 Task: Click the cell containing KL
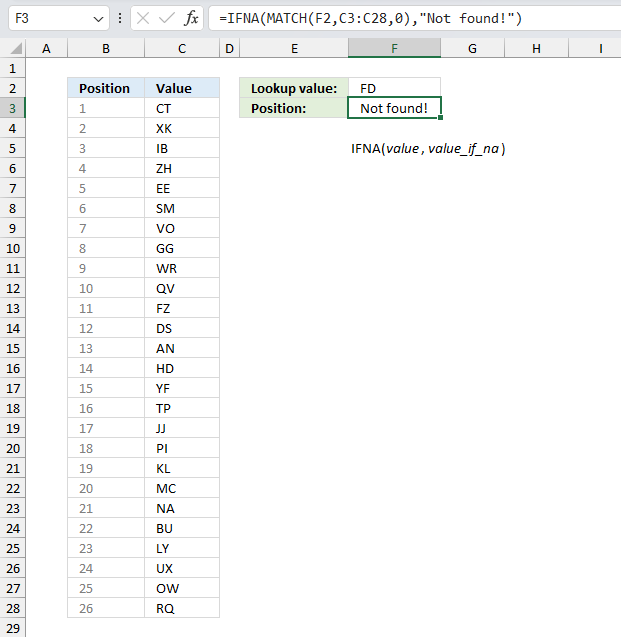(x=182, y=468)
